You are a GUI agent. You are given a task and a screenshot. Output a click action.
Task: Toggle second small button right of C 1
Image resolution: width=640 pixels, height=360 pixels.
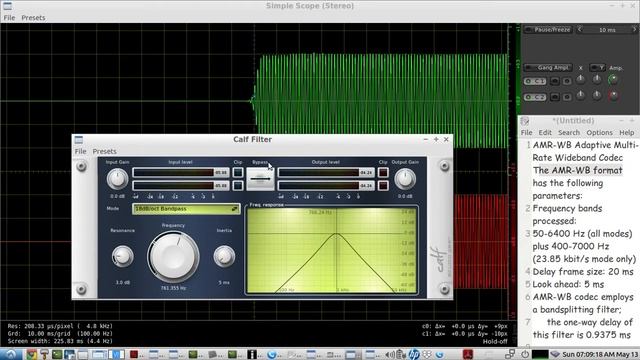567,81
